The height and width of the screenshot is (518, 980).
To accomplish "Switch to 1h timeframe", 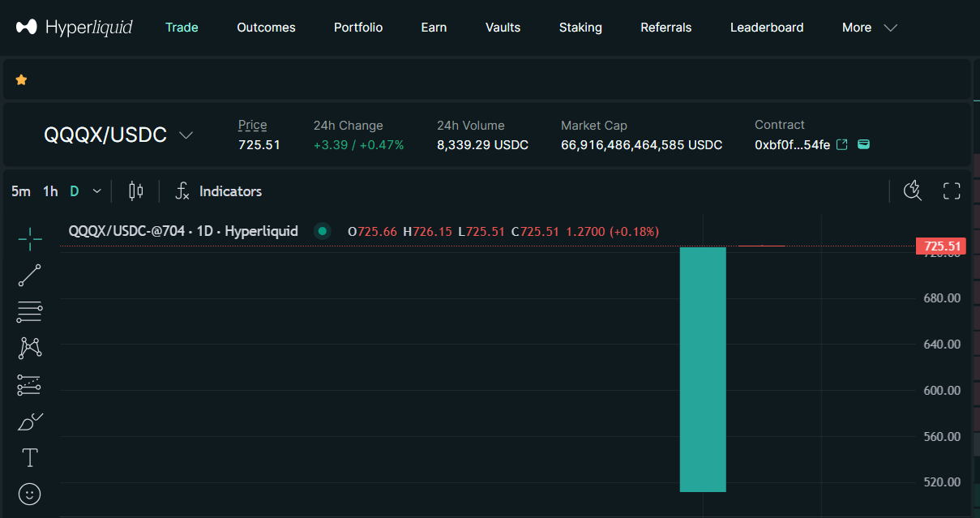I will (50, 191).
